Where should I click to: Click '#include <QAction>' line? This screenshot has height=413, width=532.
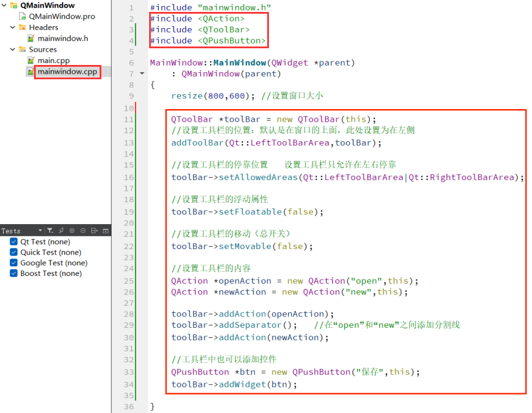tap(197, 18)
